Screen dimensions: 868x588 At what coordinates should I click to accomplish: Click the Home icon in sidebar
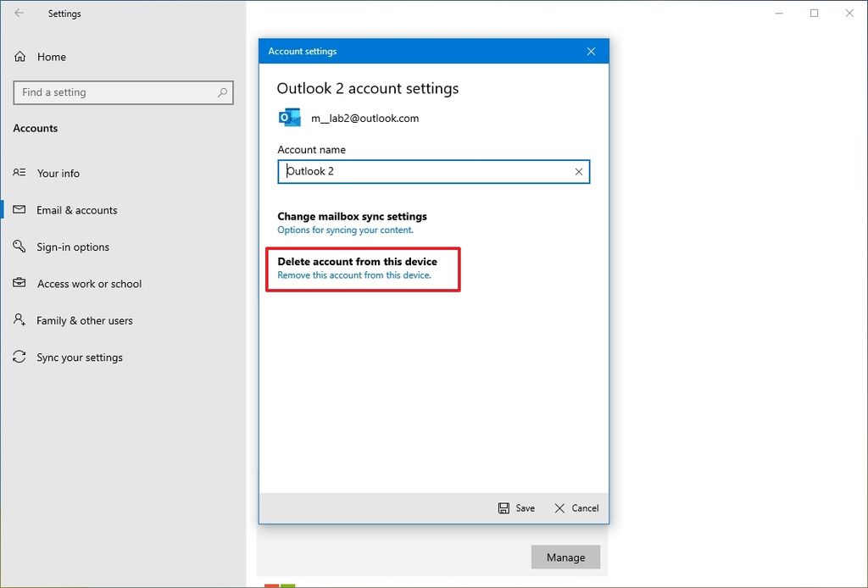click(20, 57)
